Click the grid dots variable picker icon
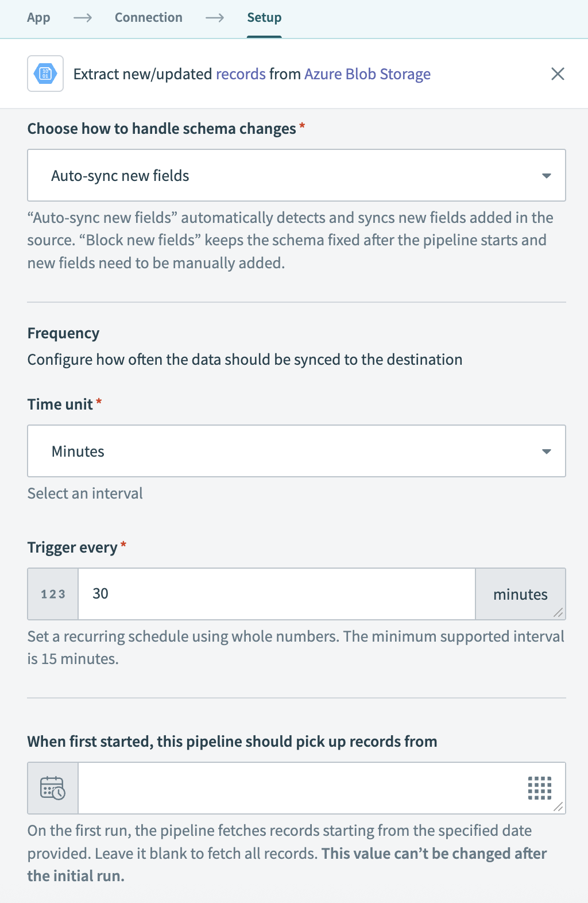This screenshot has width=588, height=903. 540,788
